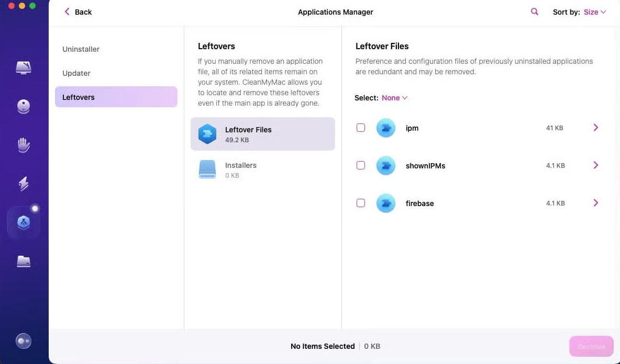Open the Cleanup module sidebar icon
Image resolution: width=620 pixels, height=364 pixels.
[x=24, y=107]
